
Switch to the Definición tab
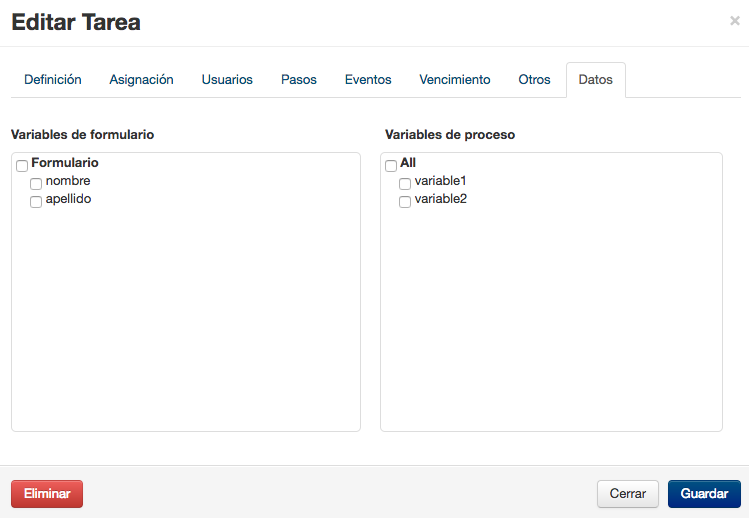click(53, 80)
